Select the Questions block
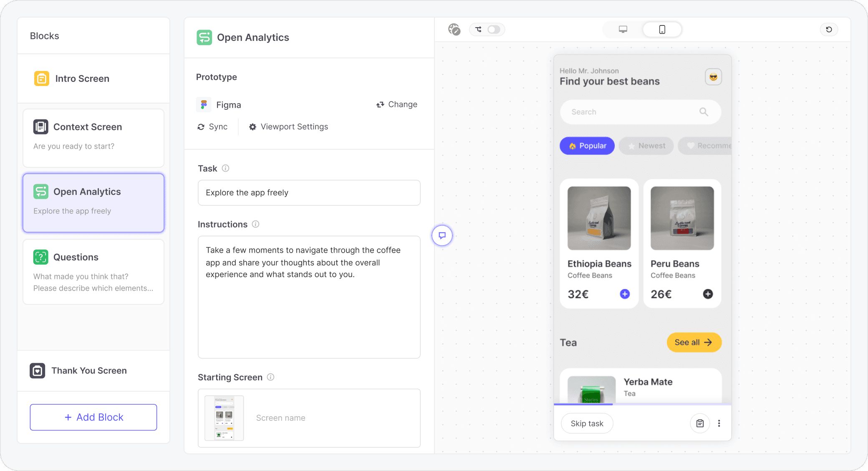 point(93,271)
